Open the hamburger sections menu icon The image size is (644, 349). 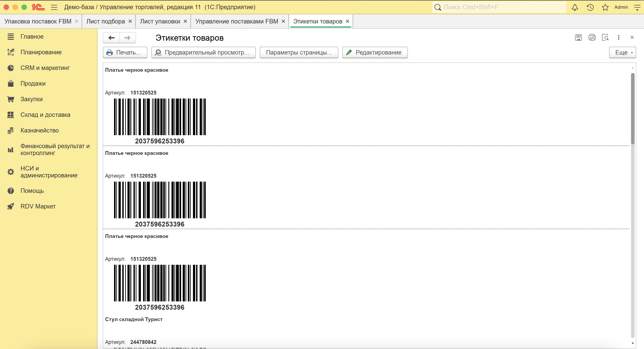tap(54, 7)
